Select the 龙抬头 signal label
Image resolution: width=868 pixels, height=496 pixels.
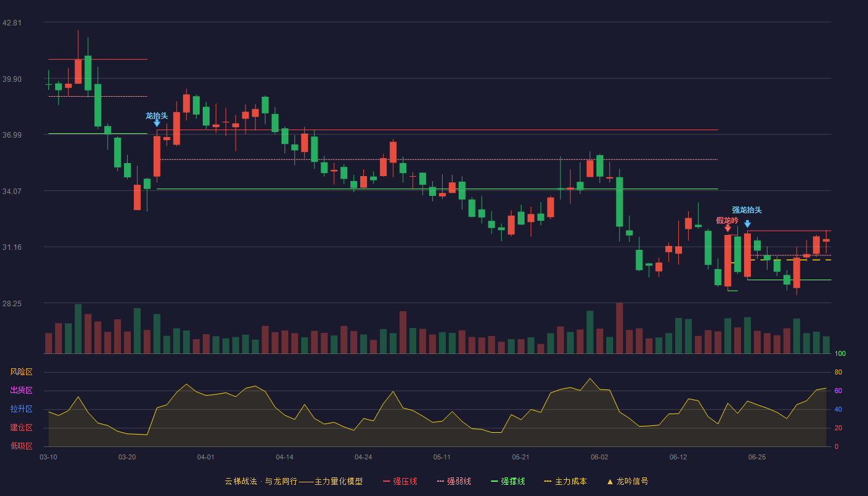(157, 116)
